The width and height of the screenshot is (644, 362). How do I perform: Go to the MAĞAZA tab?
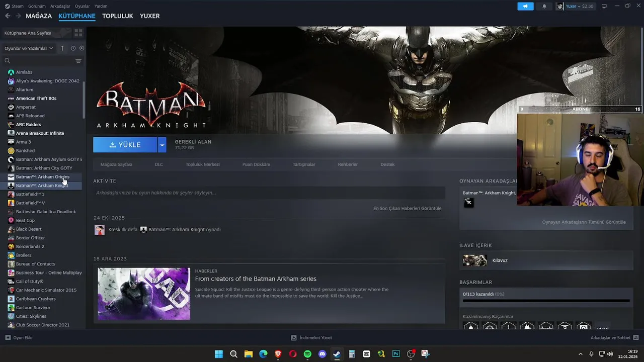point(39,16)
